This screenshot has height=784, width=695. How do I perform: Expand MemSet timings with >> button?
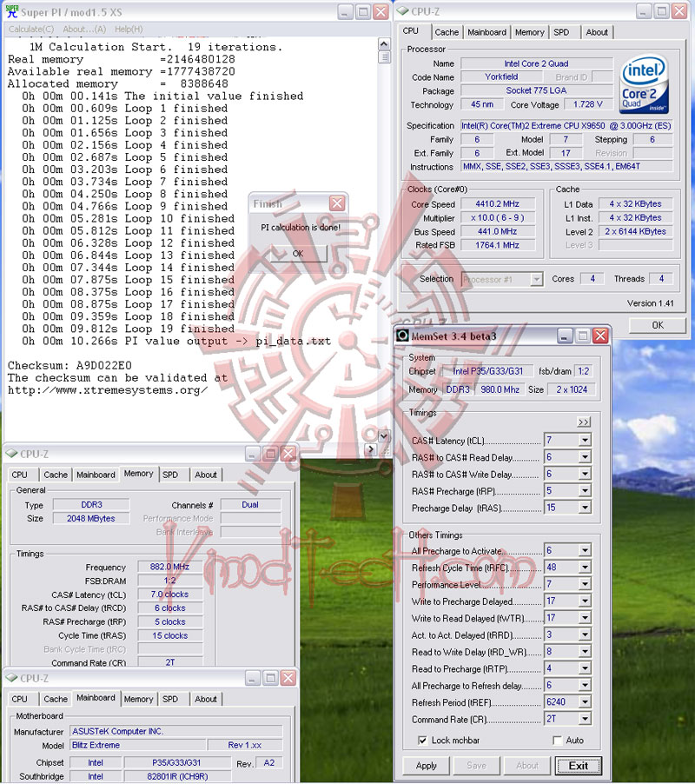584,422
